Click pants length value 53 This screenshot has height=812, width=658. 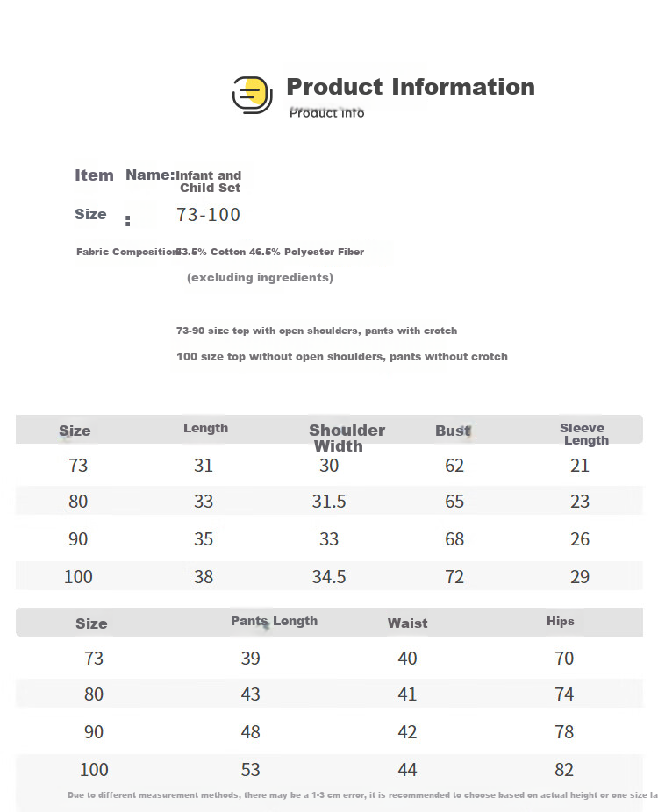pos(250,770)
